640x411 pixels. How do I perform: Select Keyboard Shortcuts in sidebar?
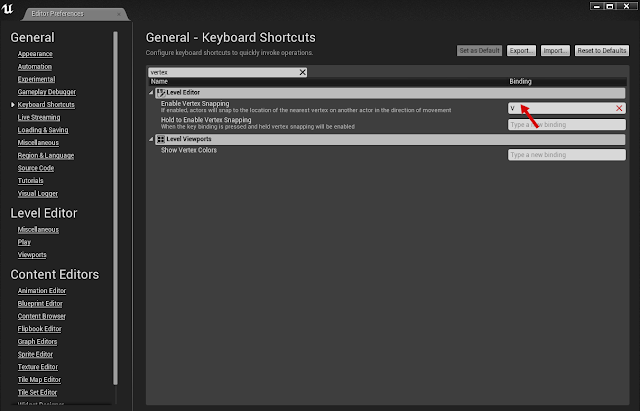pos(46,104)
